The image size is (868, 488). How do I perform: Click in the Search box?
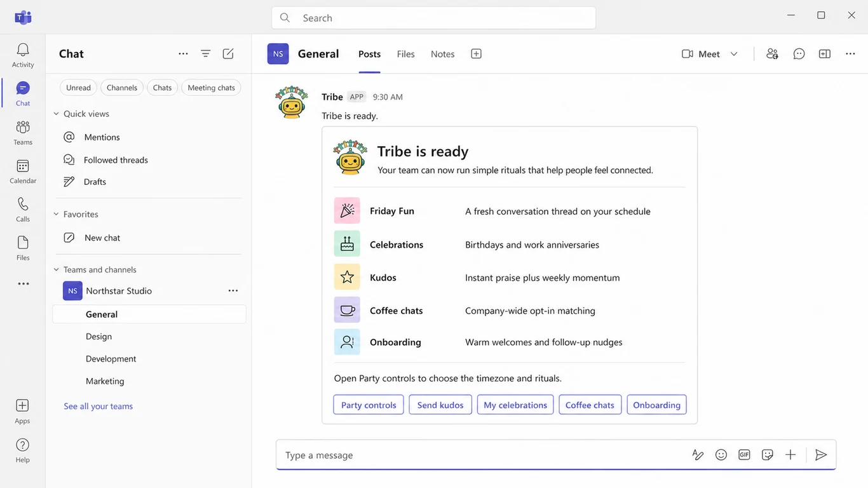433,18
